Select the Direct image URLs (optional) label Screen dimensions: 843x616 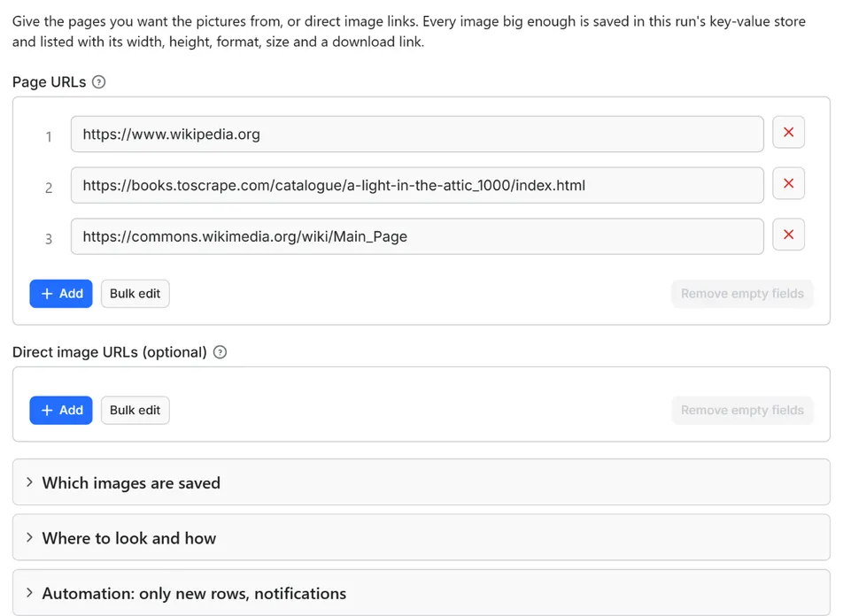pyautogui.click(x=110, y=352)
